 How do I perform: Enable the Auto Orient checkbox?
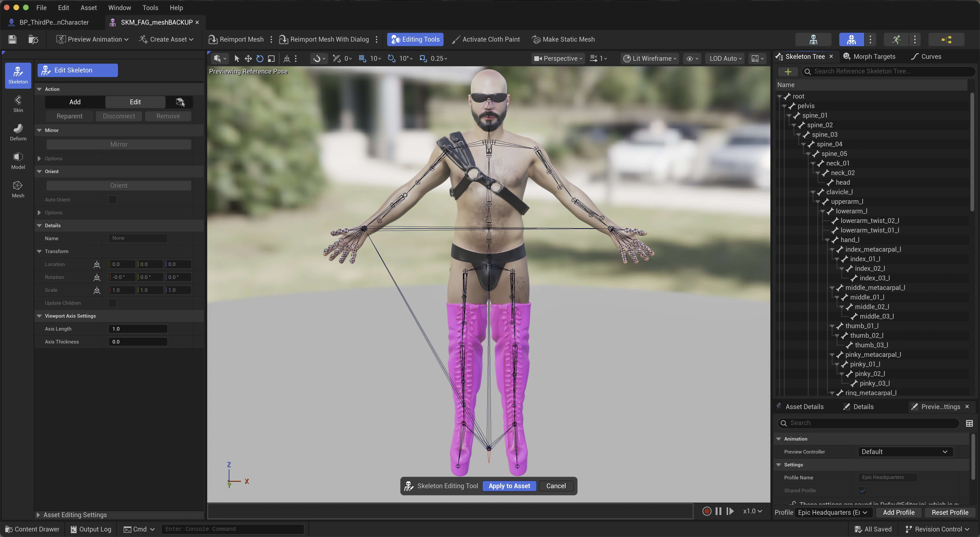point(112,200)
